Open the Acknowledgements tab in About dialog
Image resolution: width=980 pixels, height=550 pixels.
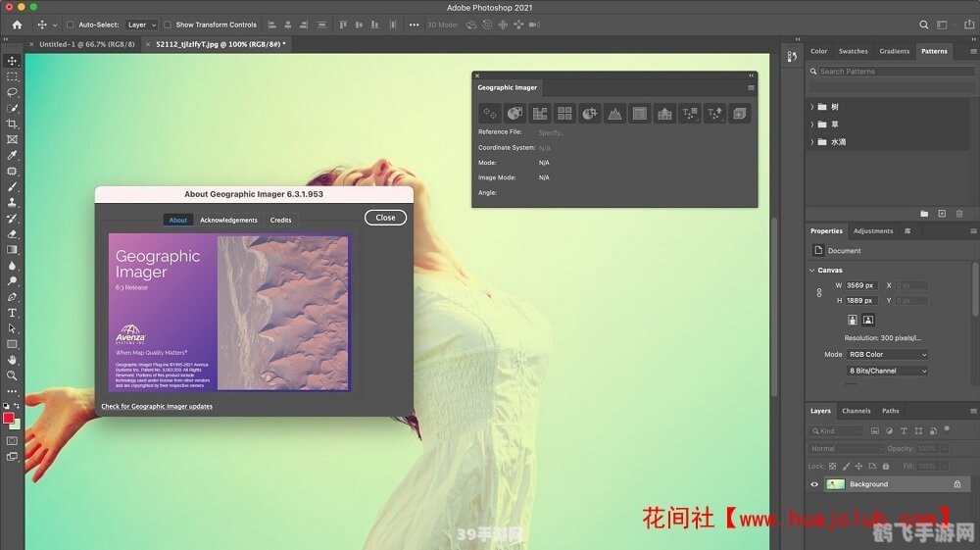pos(228,220)
